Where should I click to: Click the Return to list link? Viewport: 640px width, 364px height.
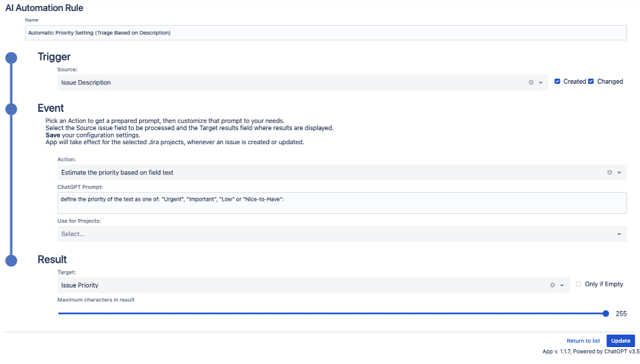coord(583,341)
